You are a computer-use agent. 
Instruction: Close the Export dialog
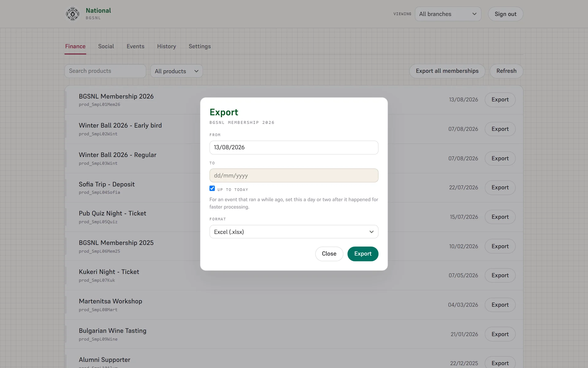pos(329,254)
